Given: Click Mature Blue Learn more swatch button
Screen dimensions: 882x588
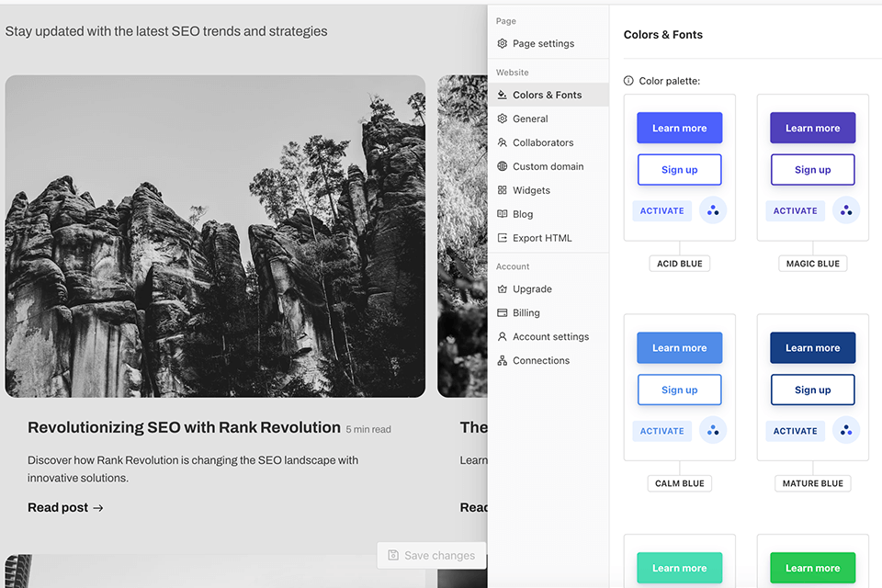Looking at the screenshot, I should coord(813,347).
